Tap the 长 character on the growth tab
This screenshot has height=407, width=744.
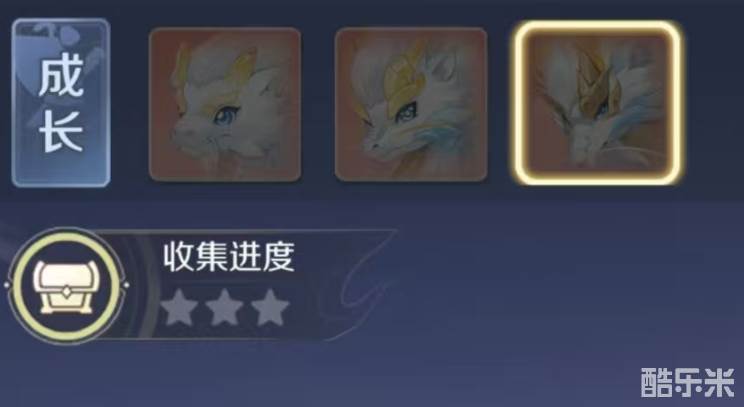(x=61, y=132)
